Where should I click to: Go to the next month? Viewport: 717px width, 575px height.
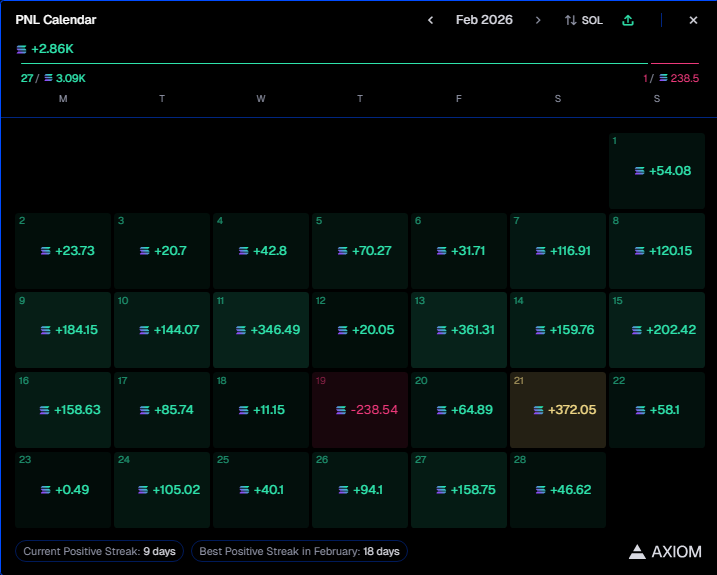[x=538, y=20]
